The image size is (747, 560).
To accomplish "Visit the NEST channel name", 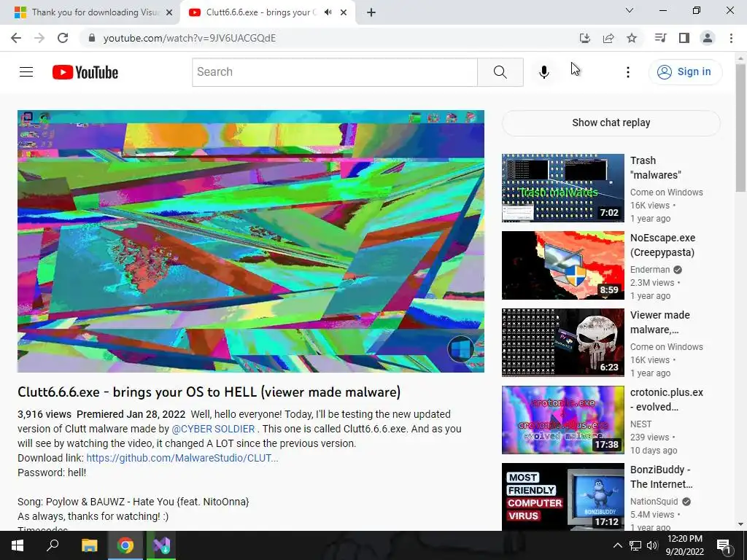I will tap(640, 424).
